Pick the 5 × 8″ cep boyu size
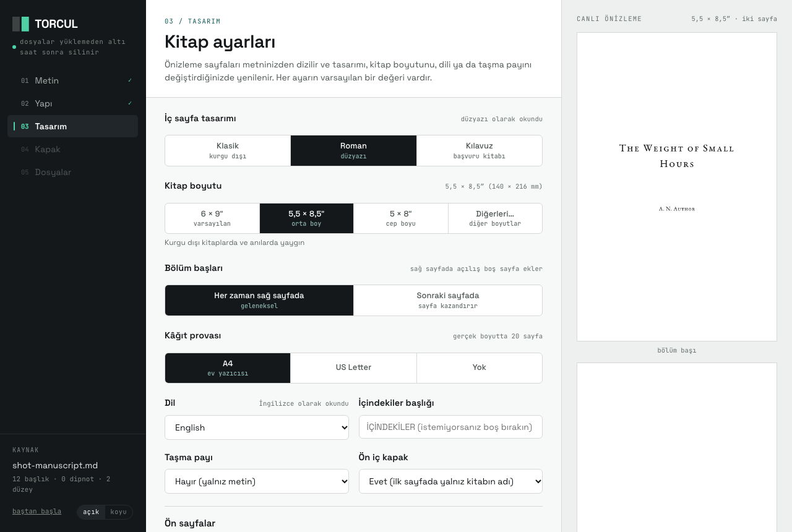The image size is (792, 532). coord(401,218)
